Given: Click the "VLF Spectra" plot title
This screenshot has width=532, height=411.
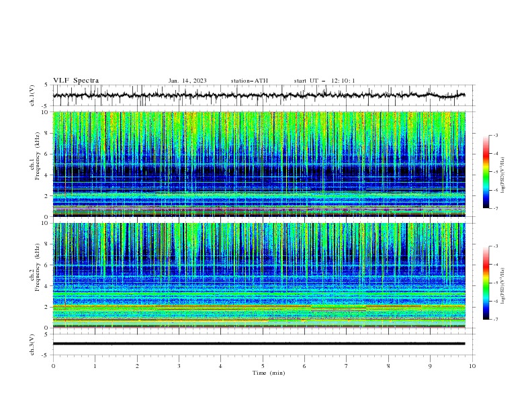Looking at the screenshot, I should click(76, 81).
